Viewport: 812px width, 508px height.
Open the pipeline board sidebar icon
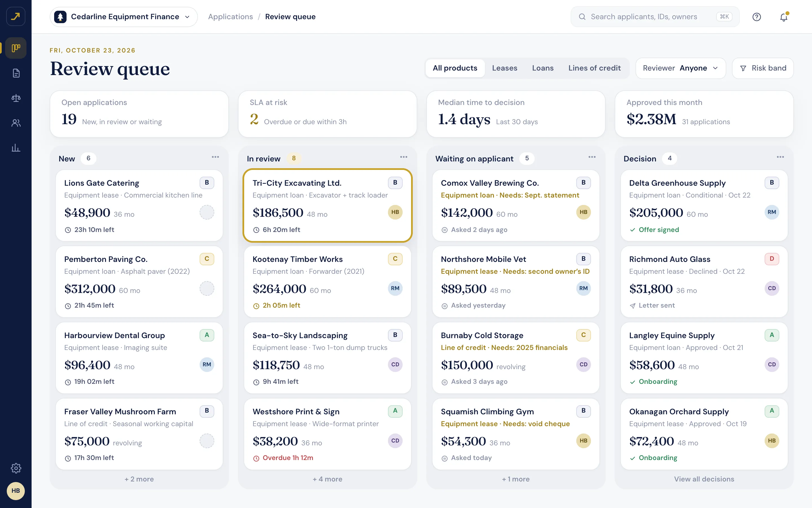coord(16,48)
